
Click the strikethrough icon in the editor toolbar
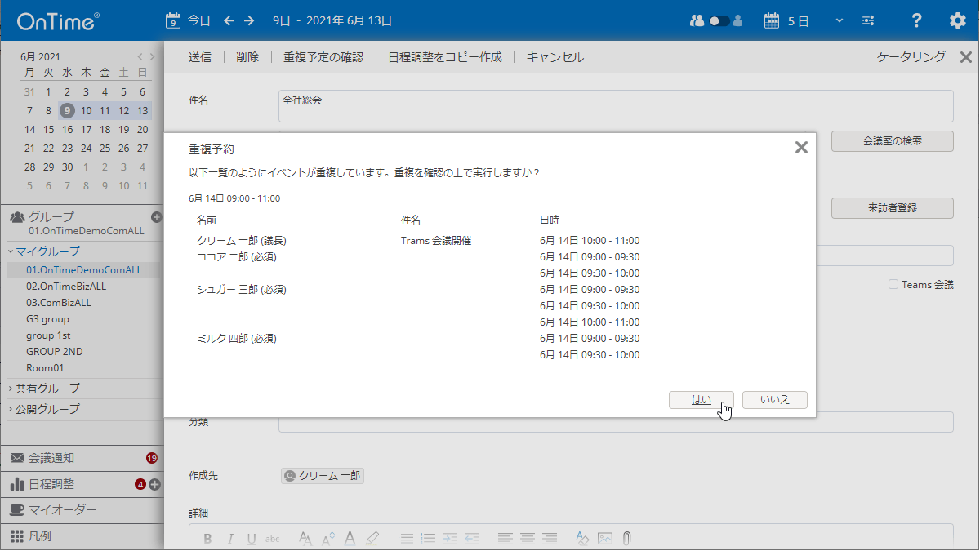pyautogui.click(x=271, y=537)
